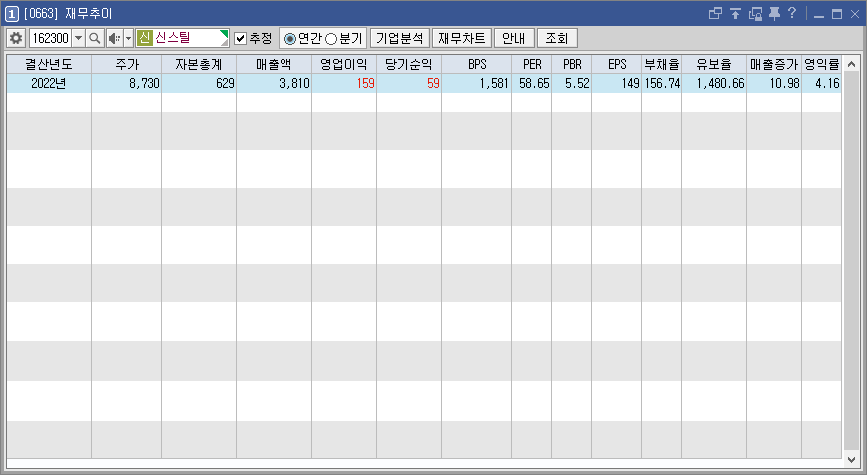Click the debt ratio value 156.74
The width and height of the screenshot is (867, 475).
coord(662,83)
